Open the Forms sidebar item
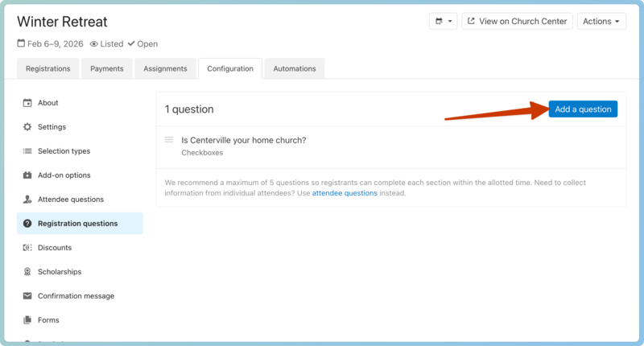The width and height of the screenshot is (644, 346). coord(48,320)
